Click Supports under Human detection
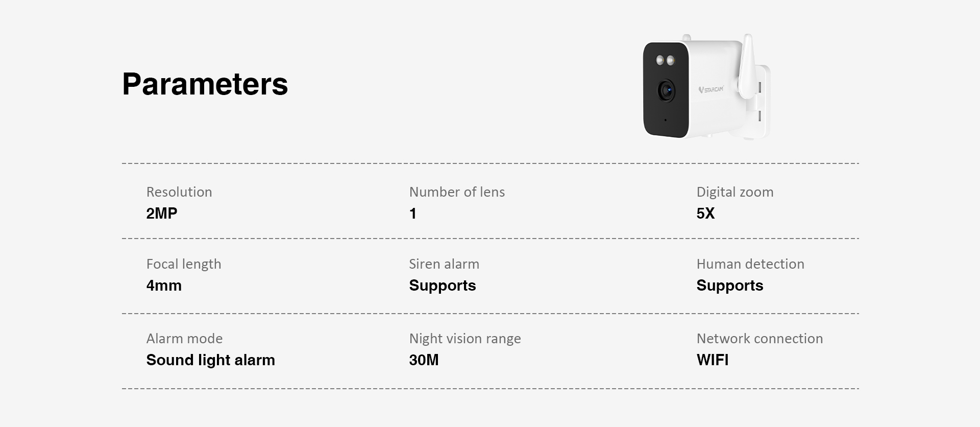This screenshot has width=980, height=427. 729,286
